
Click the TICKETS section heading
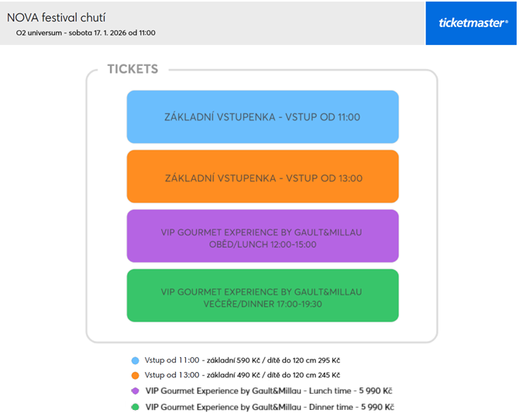point(132,69)
